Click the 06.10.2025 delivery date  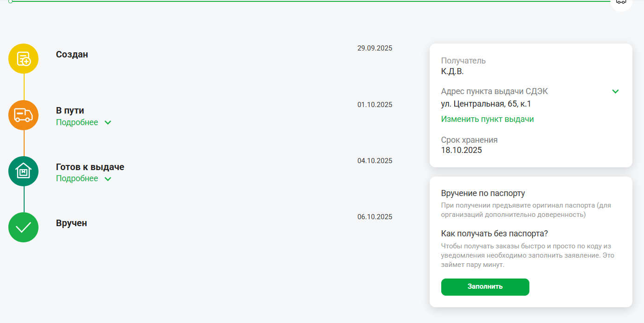click(374, 217)
